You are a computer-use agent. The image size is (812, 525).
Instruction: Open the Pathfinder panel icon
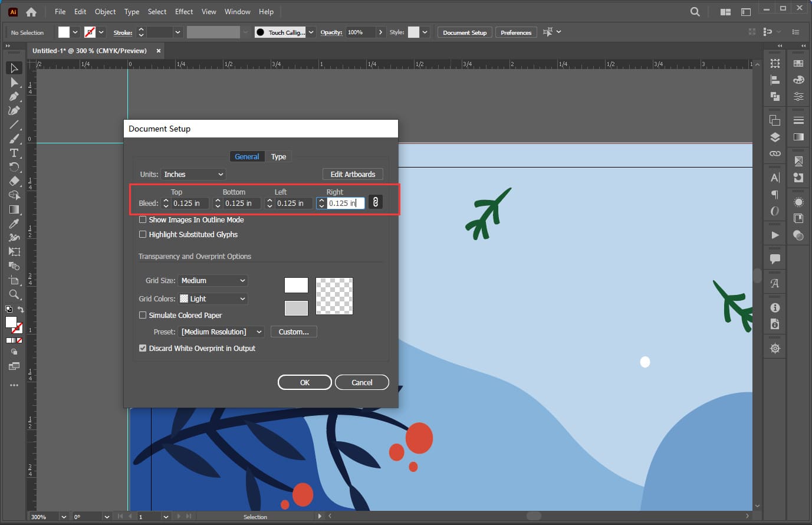point(775,97)
